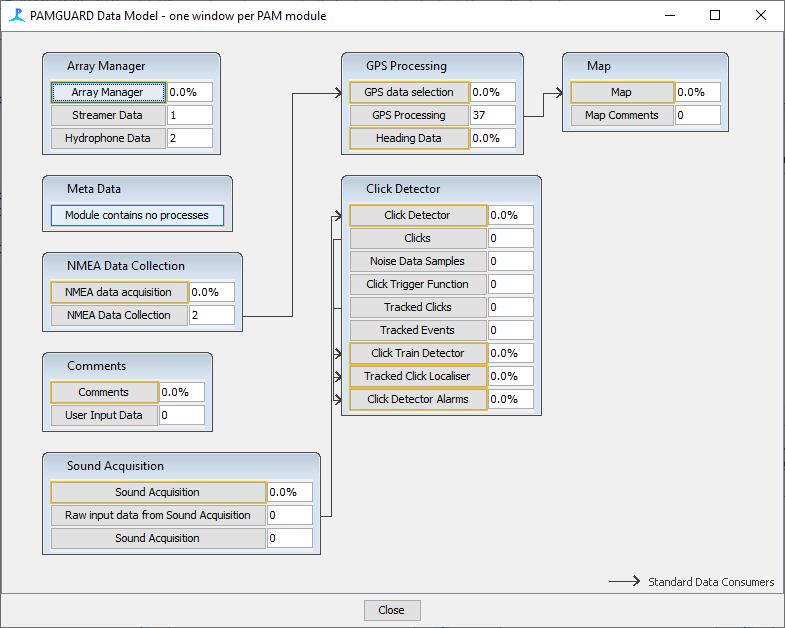
Task: Click the User Input Data count field
Action: tap(182, 415)
